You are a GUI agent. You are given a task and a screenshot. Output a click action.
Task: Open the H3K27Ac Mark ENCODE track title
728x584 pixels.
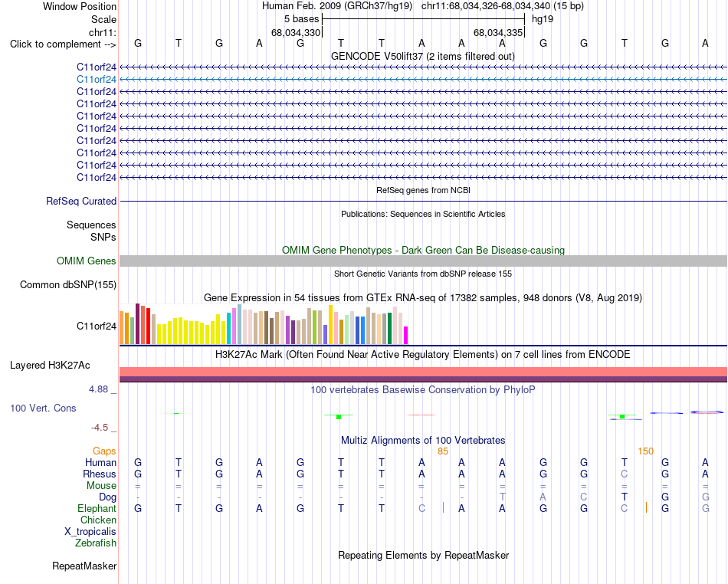click(x=423, y=355)
